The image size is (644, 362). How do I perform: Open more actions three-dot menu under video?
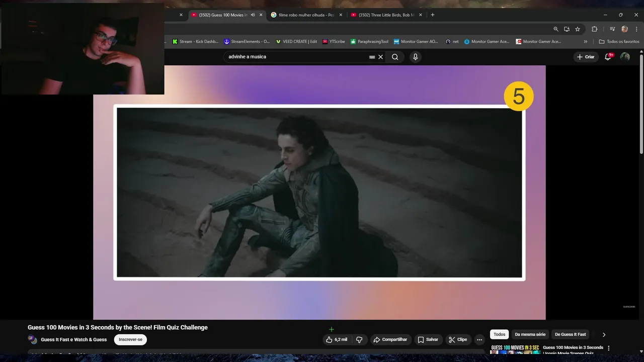[479, 339]
